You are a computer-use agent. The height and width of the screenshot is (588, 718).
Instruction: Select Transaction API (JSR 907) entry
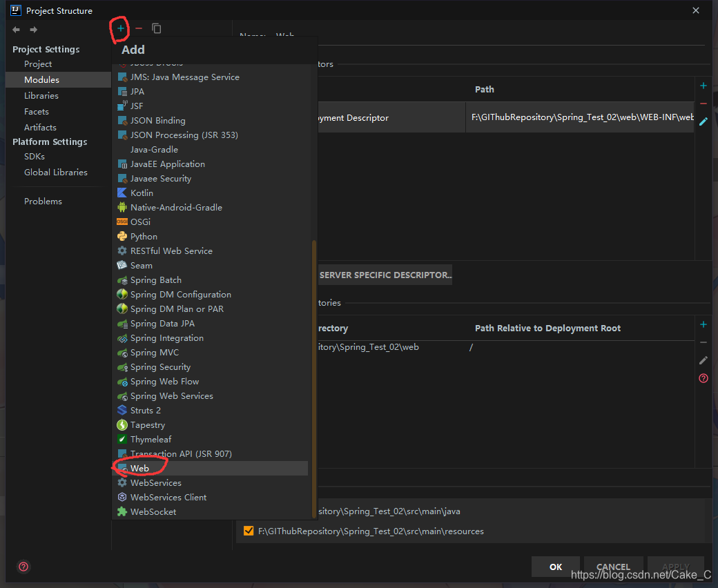click(x=211, y=454)
